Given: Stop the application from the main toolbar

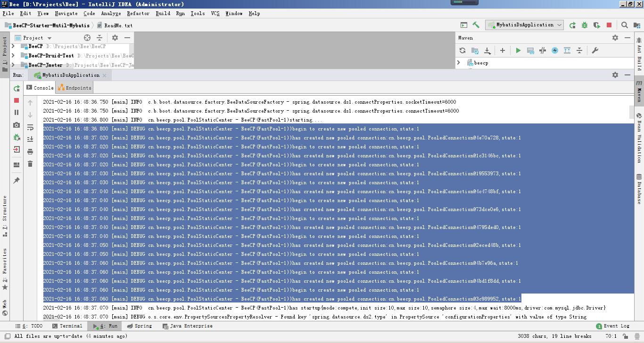Looking at the screenshot, I should click(609, 25).
